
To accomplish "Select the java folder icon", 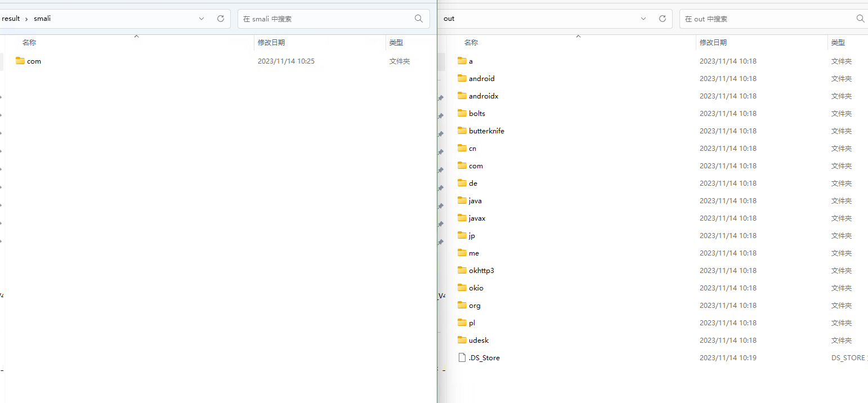I will click(x=462, y=200).
